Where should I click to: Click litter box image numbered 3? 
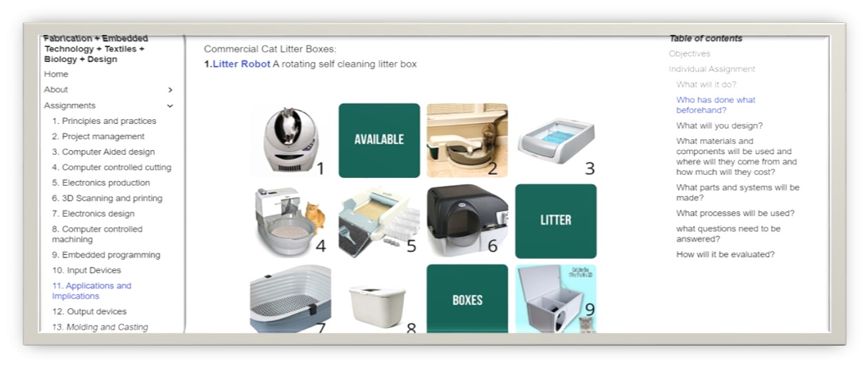tap(556, 141)
